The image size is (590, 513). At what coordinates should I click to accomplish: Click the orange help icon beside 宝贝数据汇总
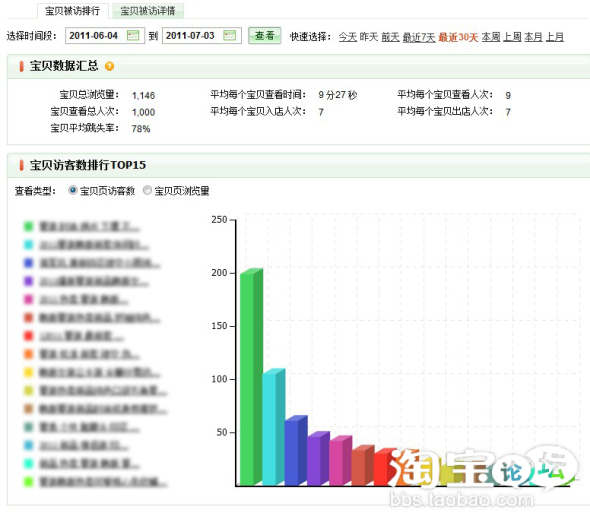pos(109,66)
